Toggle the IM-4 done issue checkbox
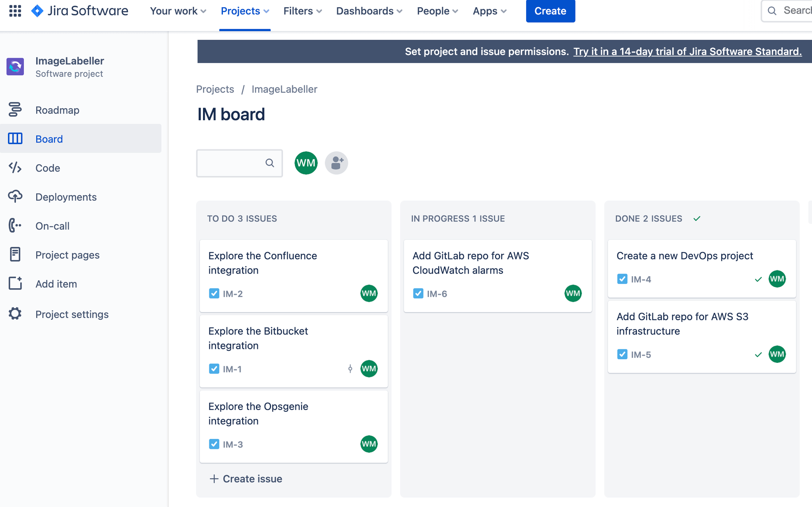The height and width of the screenshot is (507, 812). (622, 279)
